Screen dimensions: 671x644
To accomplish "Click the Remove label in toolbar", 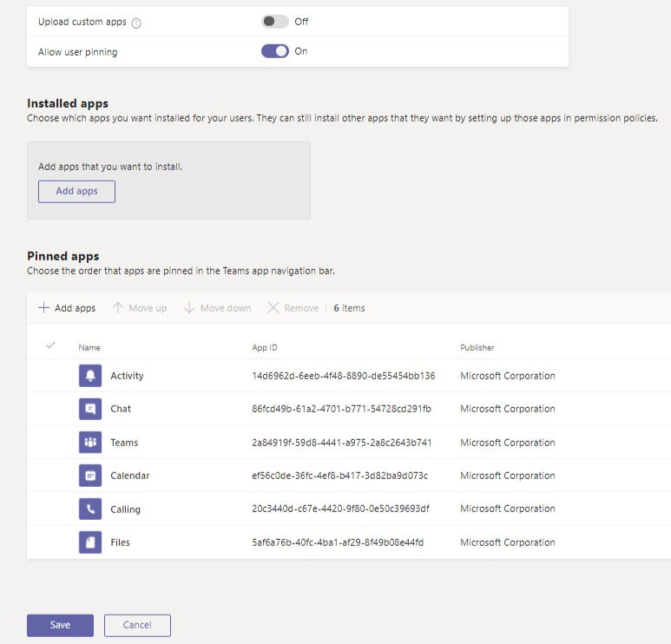I will [301, 308].
